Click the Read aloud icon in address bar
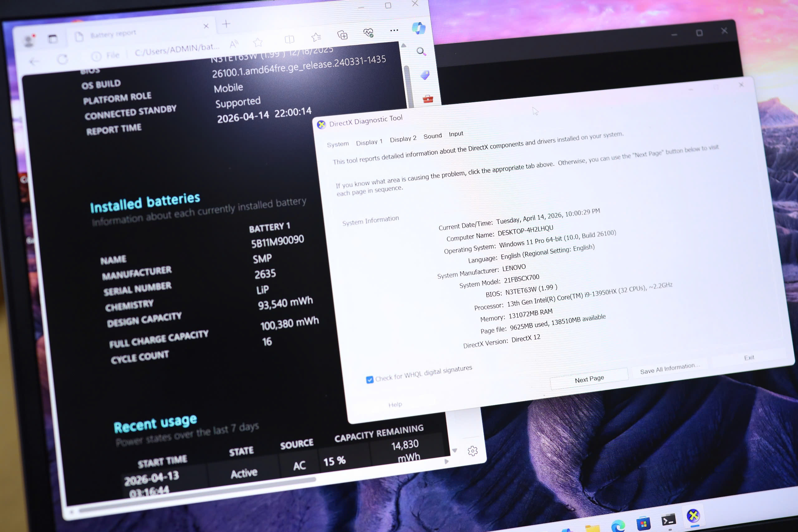 (x=234, y=44)
